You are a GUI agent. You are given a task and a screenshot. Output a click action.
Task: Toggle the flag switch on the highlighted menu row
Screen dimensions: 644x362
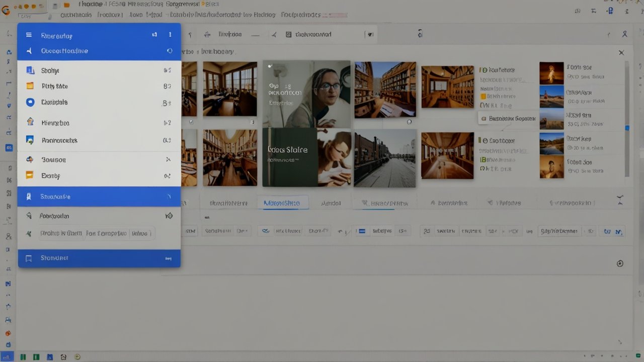[x=170, y=196]
